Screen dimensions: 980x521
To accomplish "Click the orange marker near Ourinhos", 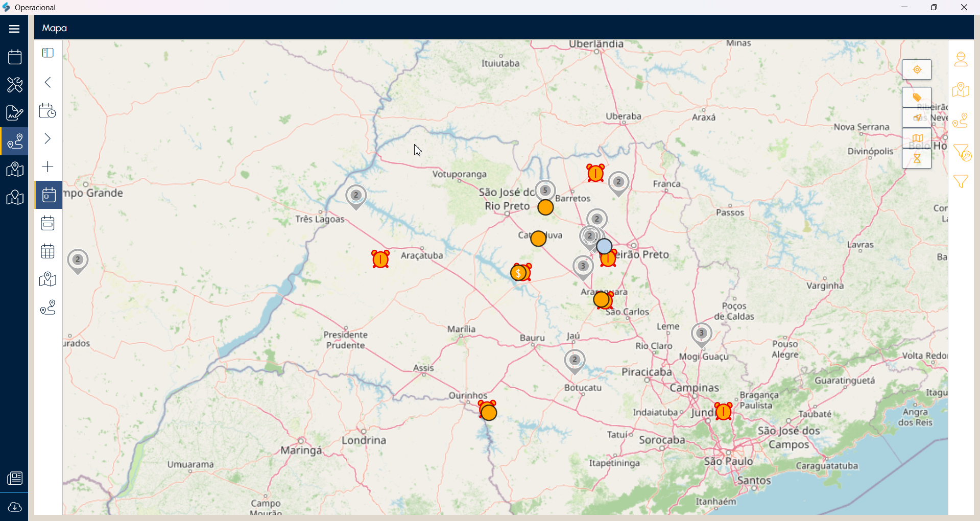I will [489, 412].
